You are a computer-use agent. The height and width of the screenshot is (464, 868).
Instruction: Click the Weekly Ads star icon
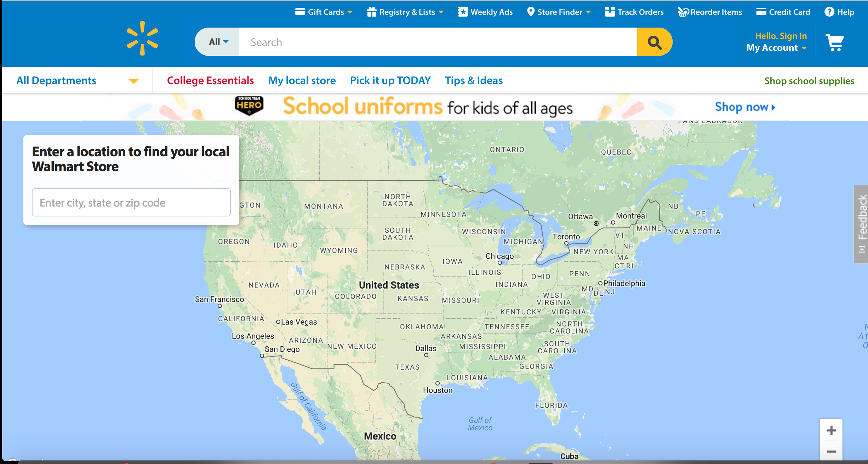click(462, 12)
